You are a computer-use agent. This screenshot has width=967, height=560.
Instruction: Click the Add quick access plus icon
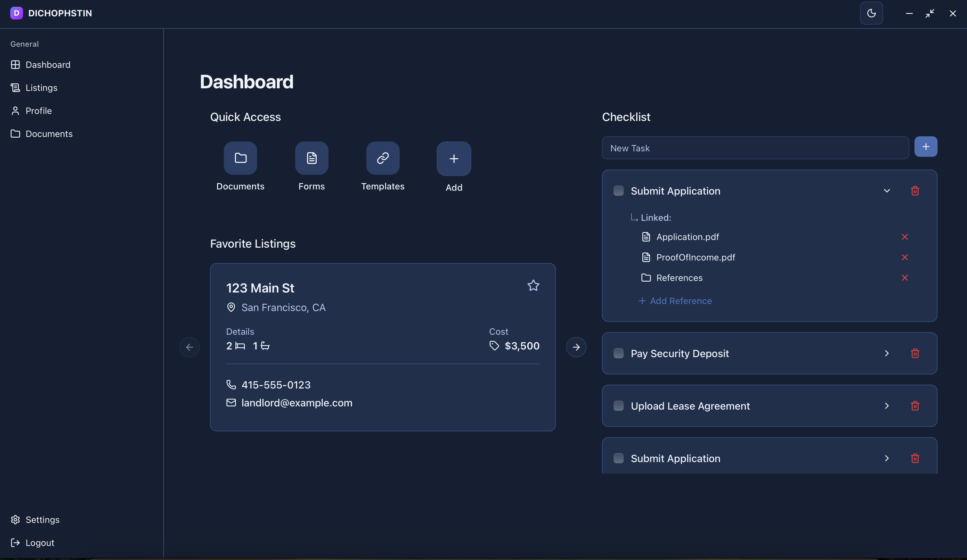[454, 159]
